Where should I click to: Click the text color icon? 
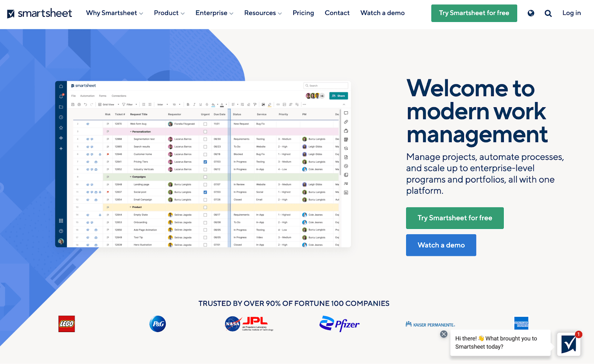coord(222,105)
